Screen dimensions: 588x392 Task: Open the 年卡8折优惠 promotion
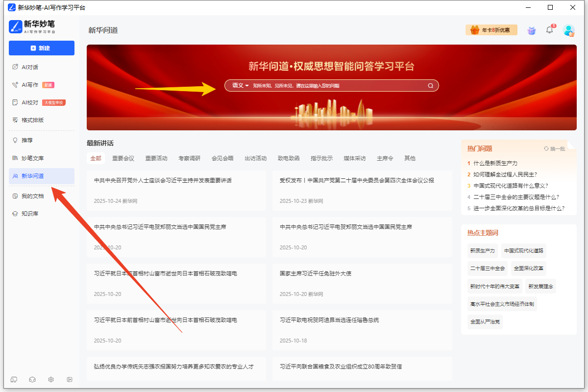coord(491,30)
